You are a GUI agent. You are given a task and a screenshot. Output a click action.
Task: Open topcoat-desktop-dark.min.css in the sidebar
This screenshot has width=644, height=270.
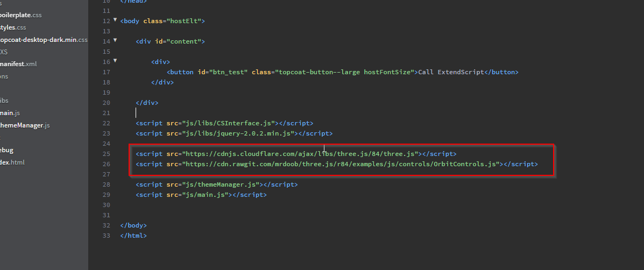click(x=44, y=40)
